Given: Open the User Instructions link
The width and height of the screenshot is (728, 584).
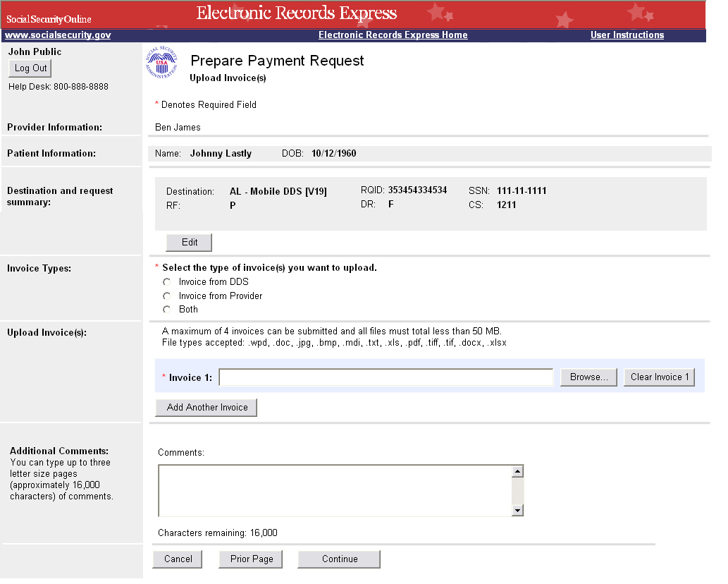Looking at the screenshot, I should click(627, 35).
